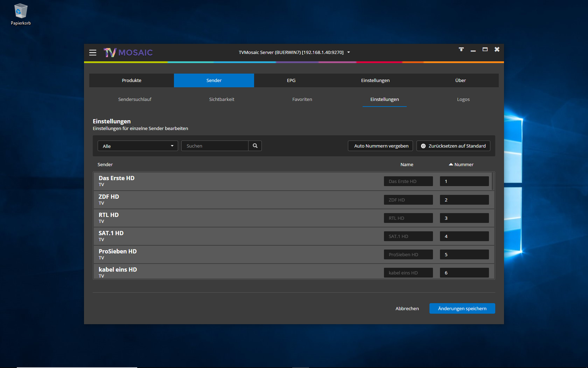Edit the name field for ZDF HD

click(x=408, y=200)
